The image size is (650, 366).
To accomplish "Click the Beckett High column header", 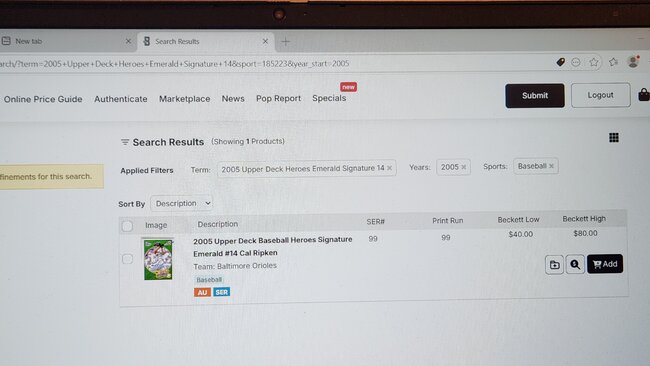I will coord(584,219).
